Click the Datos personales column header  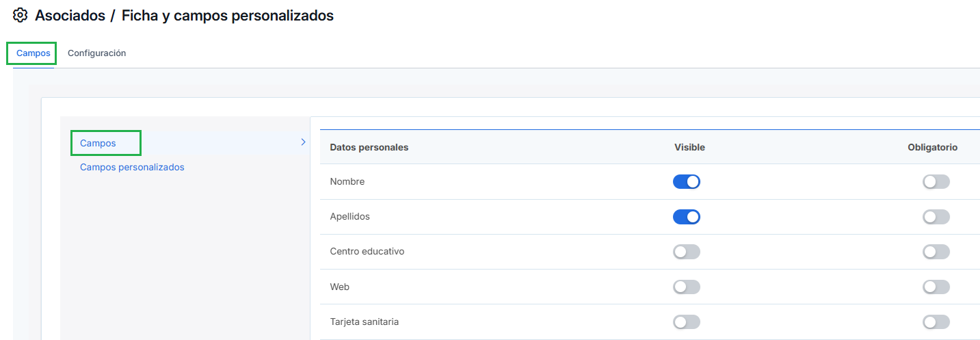[x=369, y=147]
